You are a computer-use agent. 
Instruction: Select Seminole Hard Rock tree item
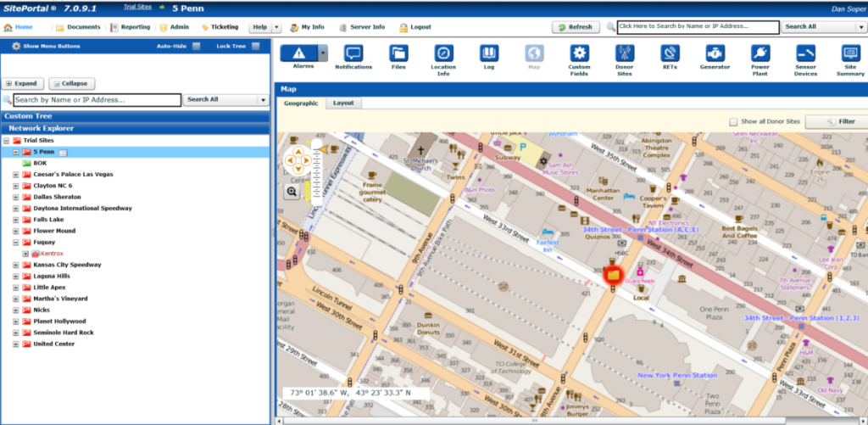tap(63, 333)
